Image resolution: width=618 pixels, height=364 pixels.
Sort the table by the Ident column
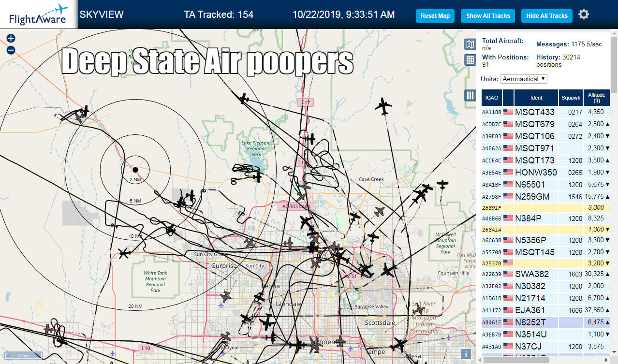(x=536, y=98)
